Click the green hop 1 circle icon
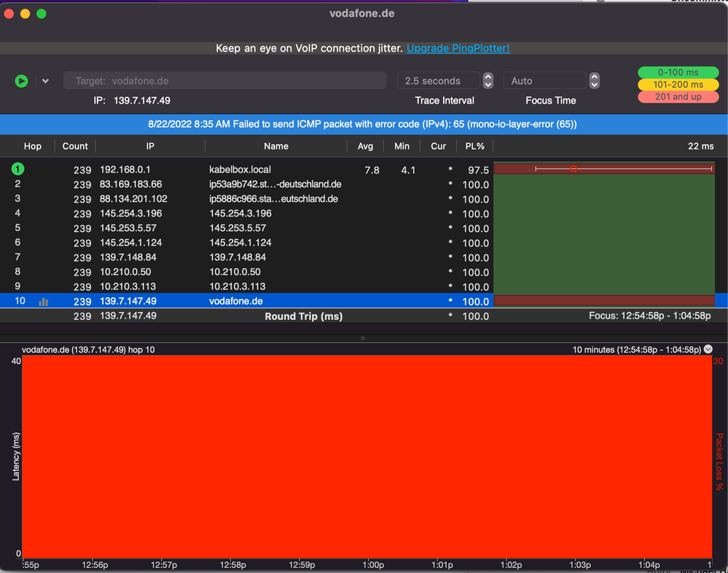Screen dimensions: 728x573 coord(17,169)
